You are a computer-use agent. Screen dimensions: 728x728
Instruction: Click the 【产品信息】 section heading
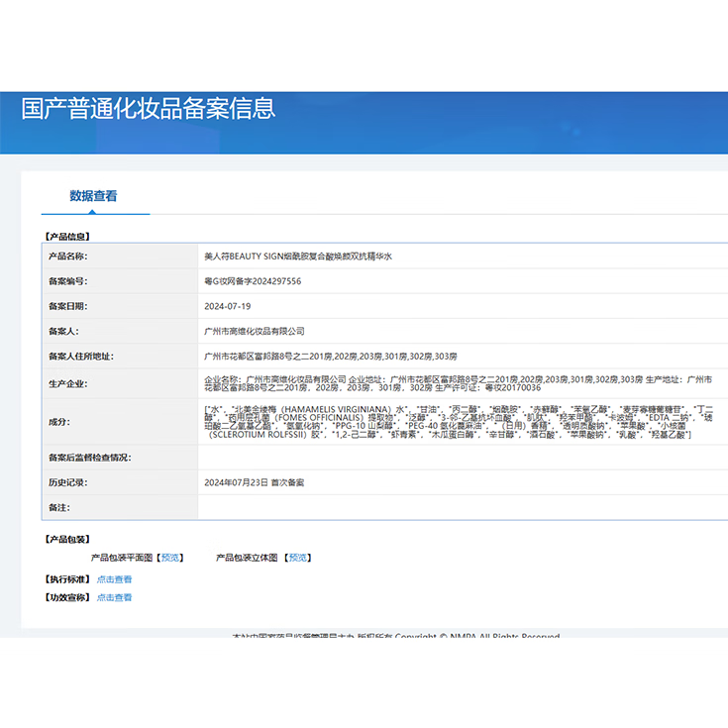[x=67, y=237]
